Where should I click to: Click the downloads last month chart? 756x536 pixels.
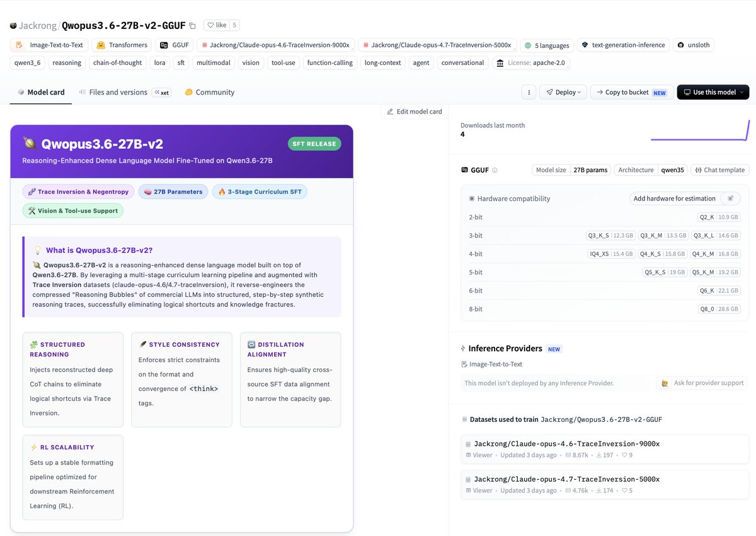tap(700, 130)
